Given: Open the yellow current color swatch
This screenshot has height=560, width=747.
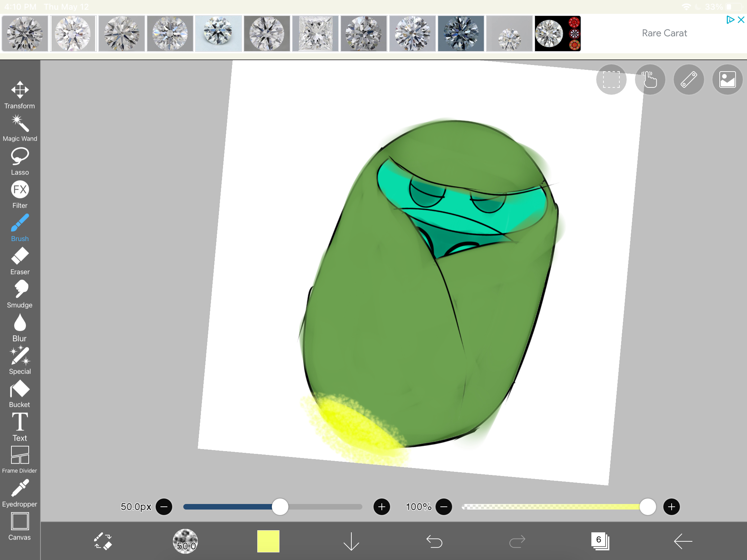Looking at the screenshot, I should click(268, 541).
